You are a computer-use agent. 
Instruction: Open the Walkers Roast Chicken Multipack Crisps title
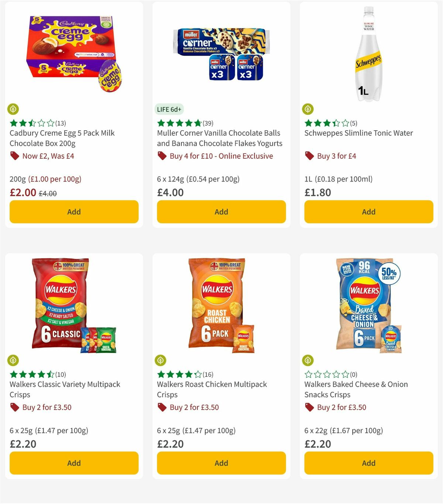point(212,389)
